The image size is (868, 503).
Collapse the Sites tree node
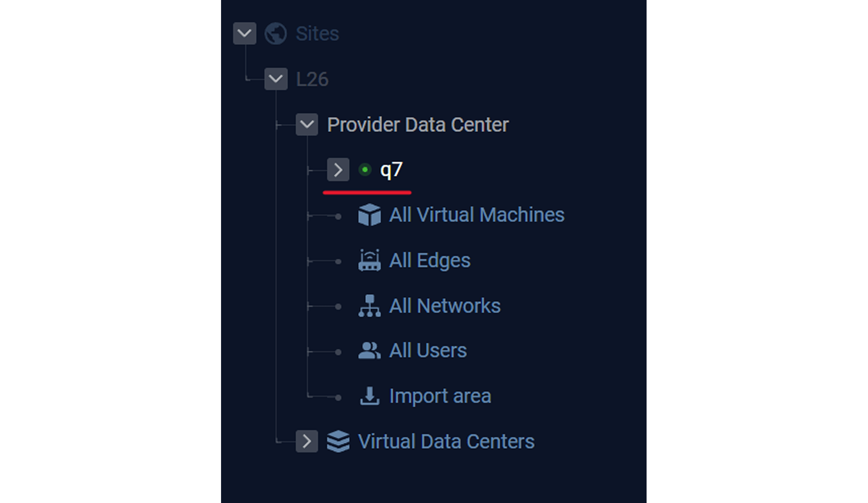point(245,34)
